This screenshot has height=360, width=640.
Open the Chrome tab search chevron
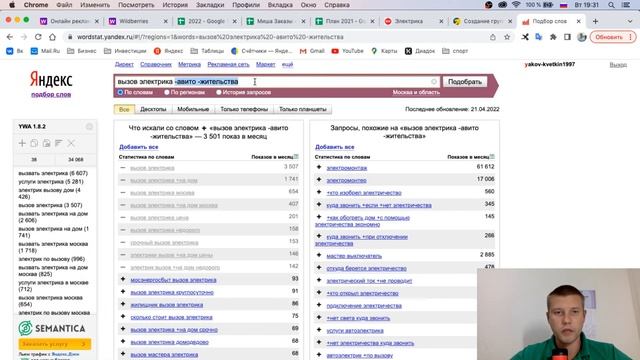click(630, 21)
